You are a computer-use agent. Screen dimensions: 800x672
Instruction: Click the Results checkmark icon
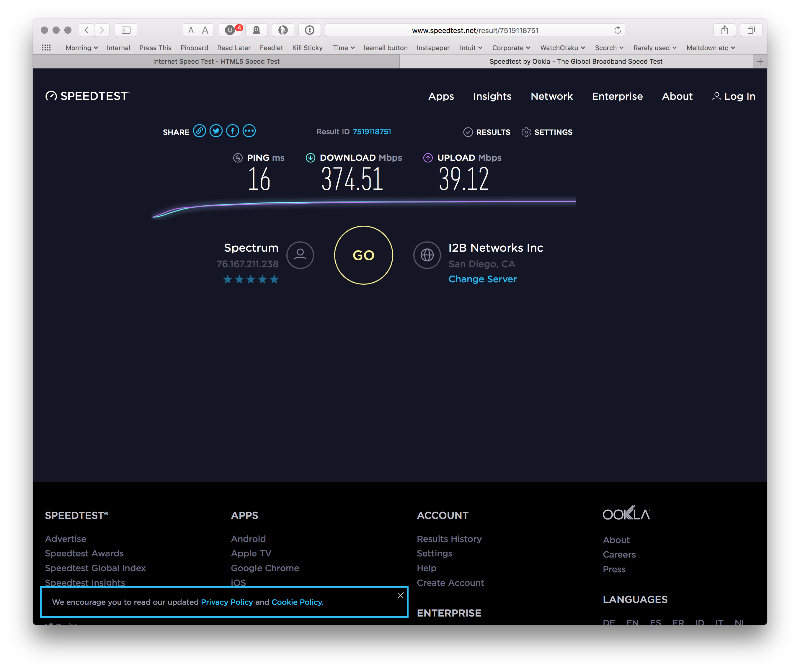point(468,132)
